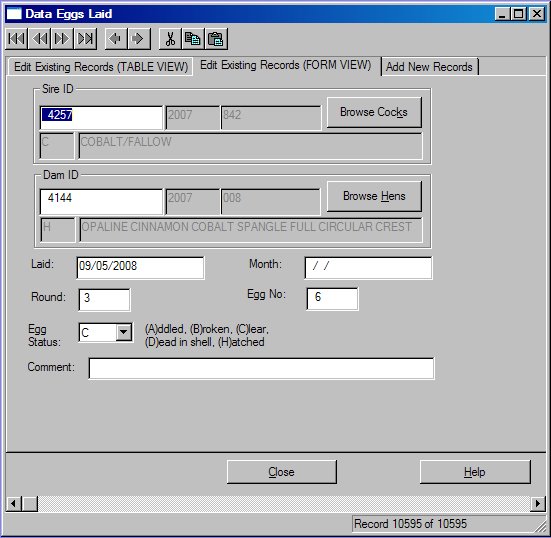Click the Browse Cocks button
This screenshot has height=538, width=551.
[374, 112]
